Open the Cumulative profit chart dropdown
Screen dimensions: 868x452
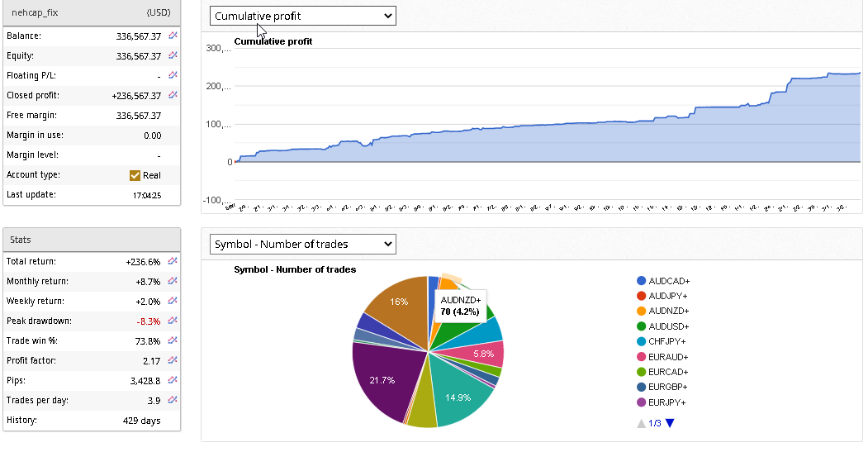[302, 16]
